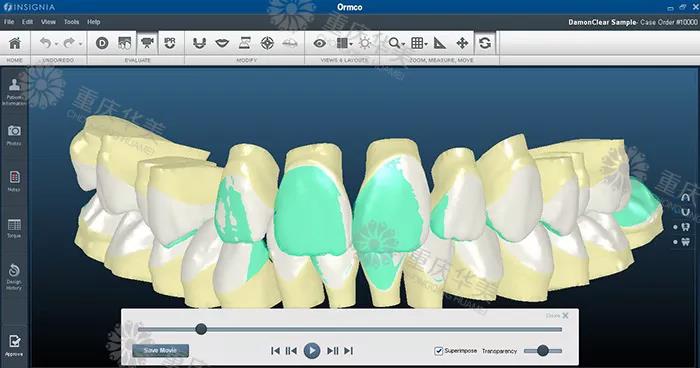
Task: Activate the move arrows tool
Action: point(462,43)
